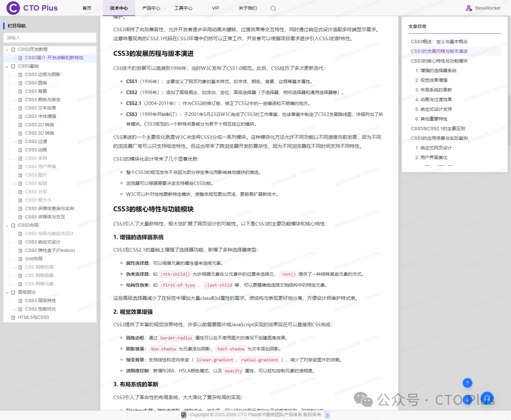Click the page vertical scrollbar thumb
The height and width of the screenshot is (420, 511).
click(x=509, y=120)
